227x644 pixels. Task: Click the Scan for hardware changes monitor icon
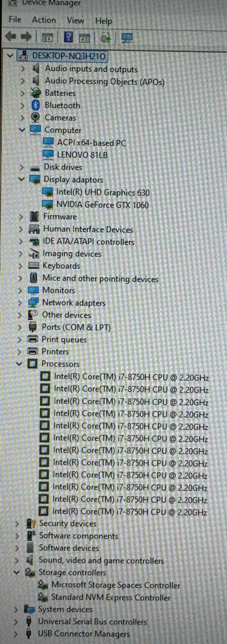pos(127,38)
